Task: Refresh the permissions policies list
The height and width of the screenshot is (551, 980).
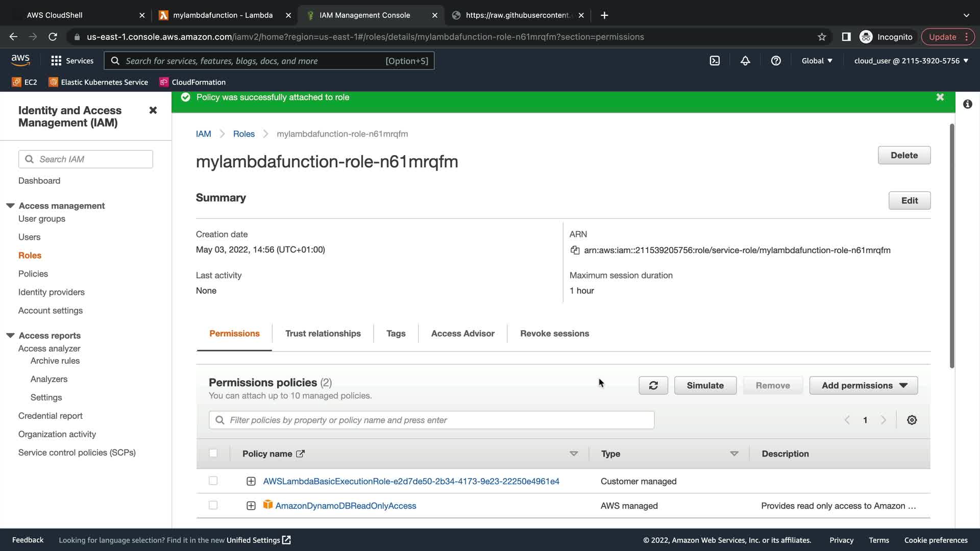Action: point(653,385)
